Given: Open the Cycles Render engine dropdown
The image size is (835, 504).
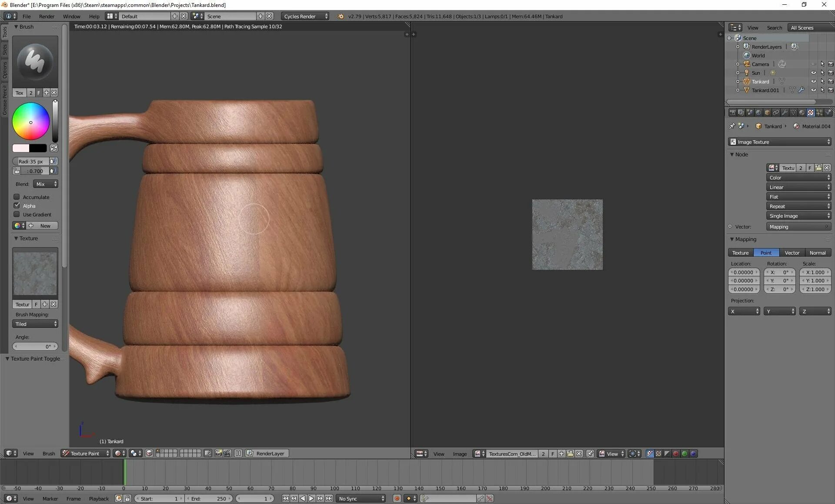Looking at the screenshot, I should 305,16.
